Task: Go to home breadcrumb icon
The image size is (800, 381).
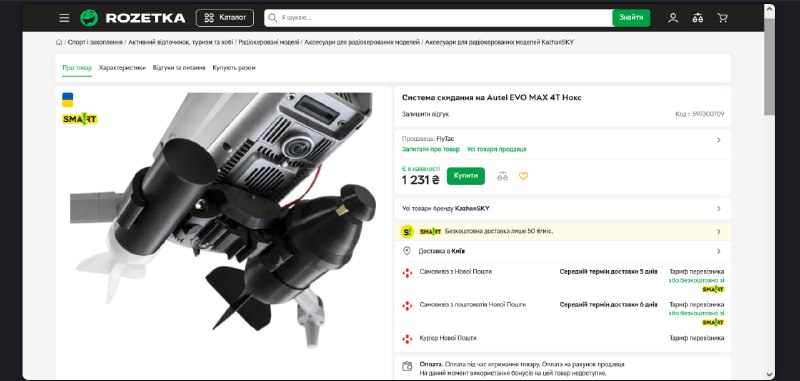Action: click(x=59, y=42)
